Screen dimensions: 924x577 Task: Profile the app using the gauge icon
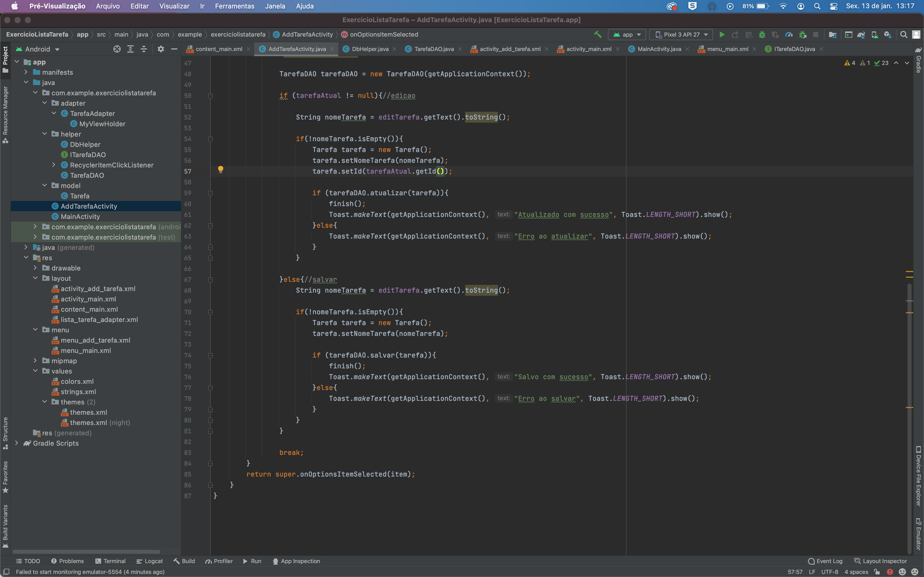click(x=789, y=34)
